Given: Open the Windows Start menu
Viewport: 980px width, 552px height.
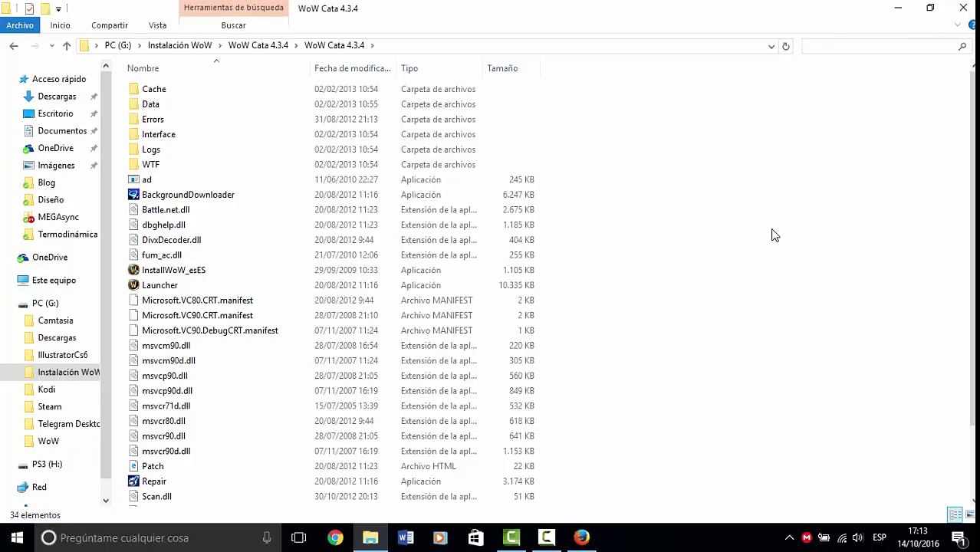Looking at the screenshot, I should (17, 537).
